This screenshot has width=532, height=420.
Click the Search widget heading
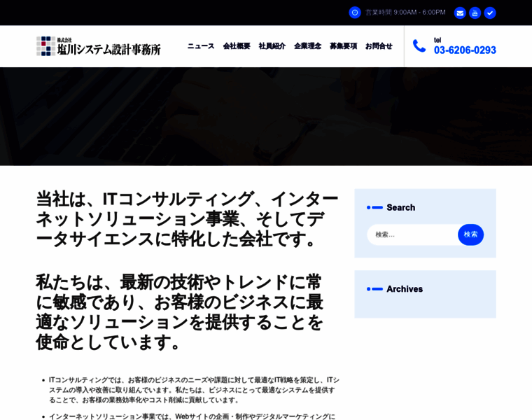pyautogui.click(x=400, y=208)
